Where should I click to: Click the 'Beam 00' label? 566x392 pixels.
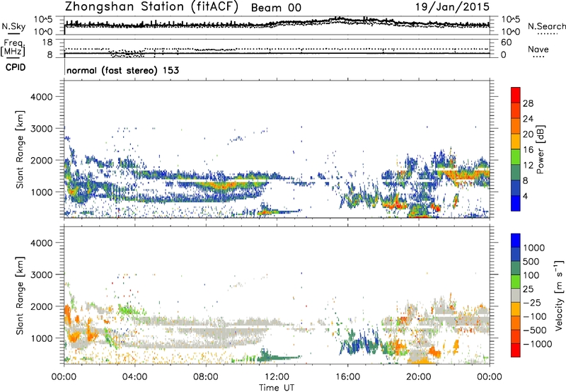coord(276,8)
